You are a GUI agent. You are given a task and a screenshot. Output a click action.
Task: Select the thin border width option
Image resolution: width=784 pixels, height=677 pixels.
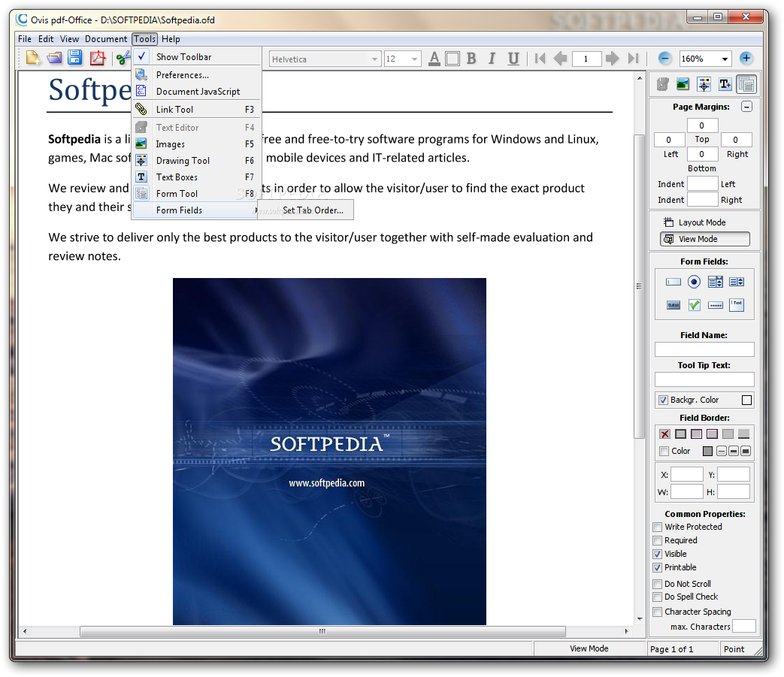click(722, 452)
